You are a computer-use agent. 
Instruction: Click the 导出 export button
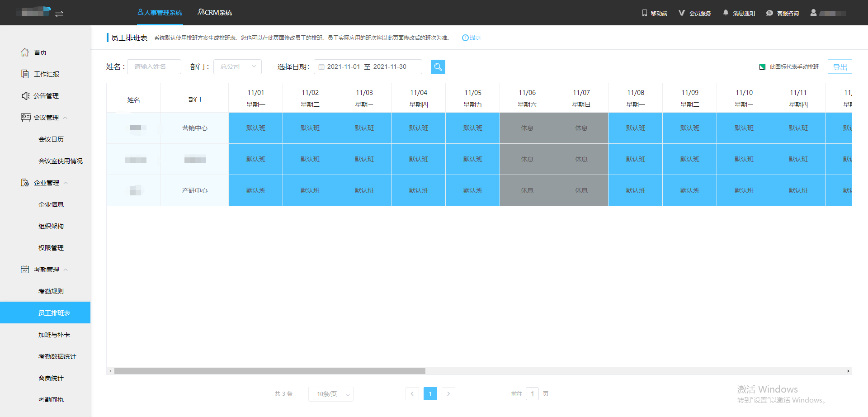[x=840, y=66]
